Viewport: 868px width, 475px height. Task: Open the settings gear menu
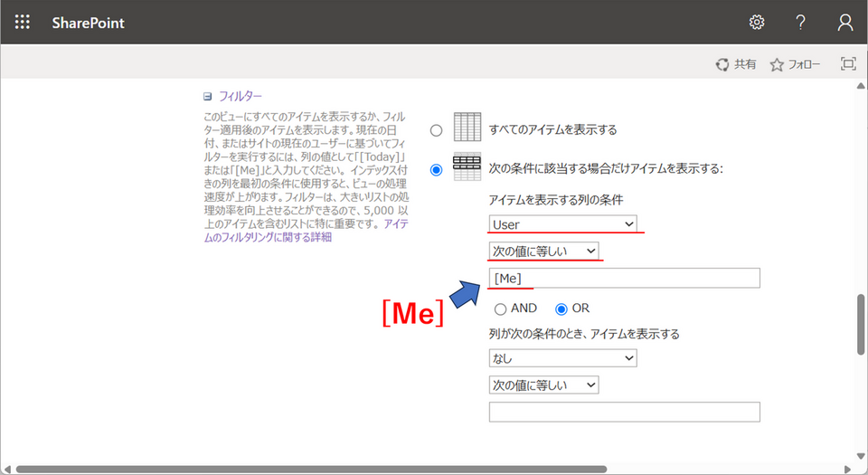point(756,22)
